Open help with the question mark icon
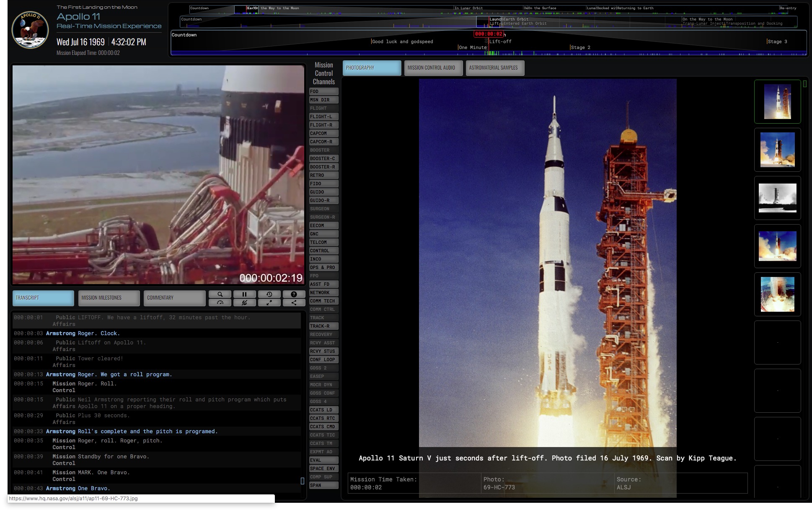Viewport: 812px width, 512px height. click(294, 294)
